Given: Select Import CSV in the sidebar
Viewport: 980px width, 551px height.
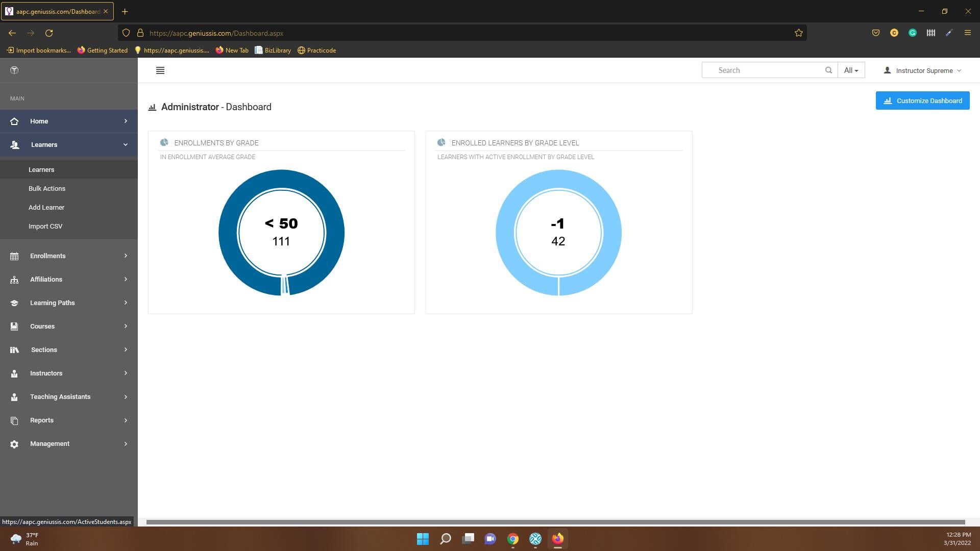Looking at the screenshot, I should (45, 227).
